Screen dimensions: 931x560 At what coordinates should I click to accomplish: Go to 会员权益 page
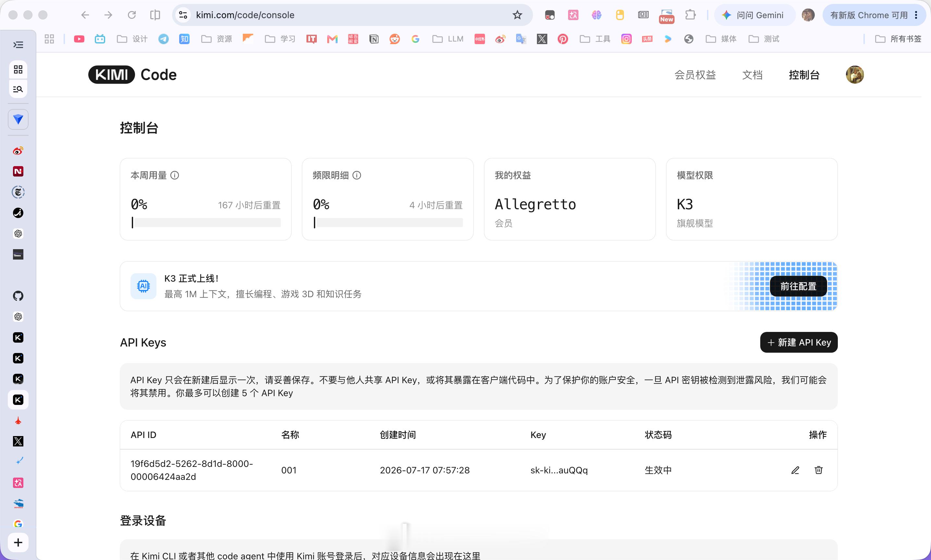(x=695, y=75)
